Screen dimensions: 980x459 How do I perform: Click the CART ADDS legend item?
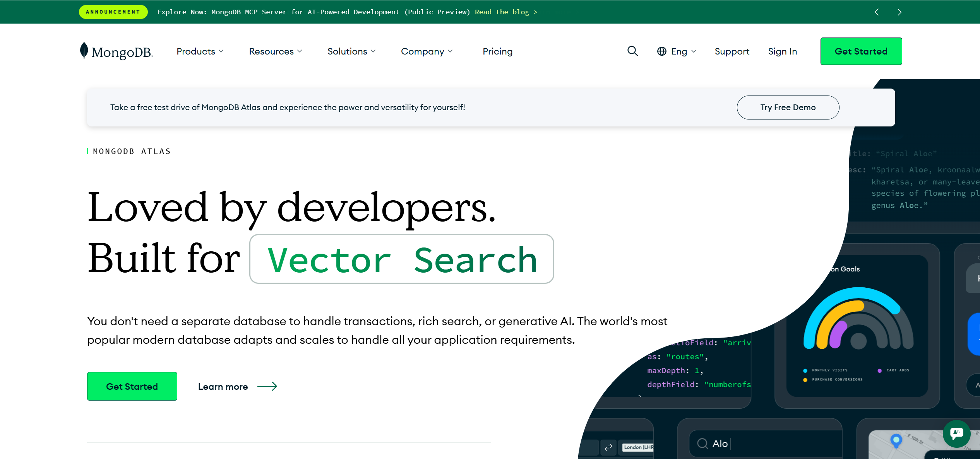pyautogui.click(x=893, y=370)
